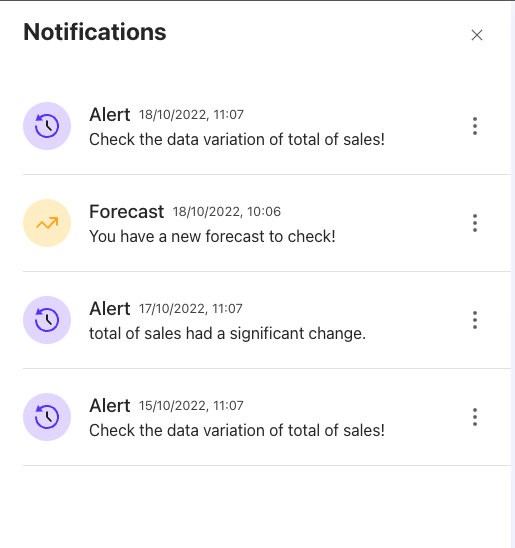515x548 pixels.
Task: Click the 18/10/2022, 11:07 timestamp
Action: tap(191, 115)
